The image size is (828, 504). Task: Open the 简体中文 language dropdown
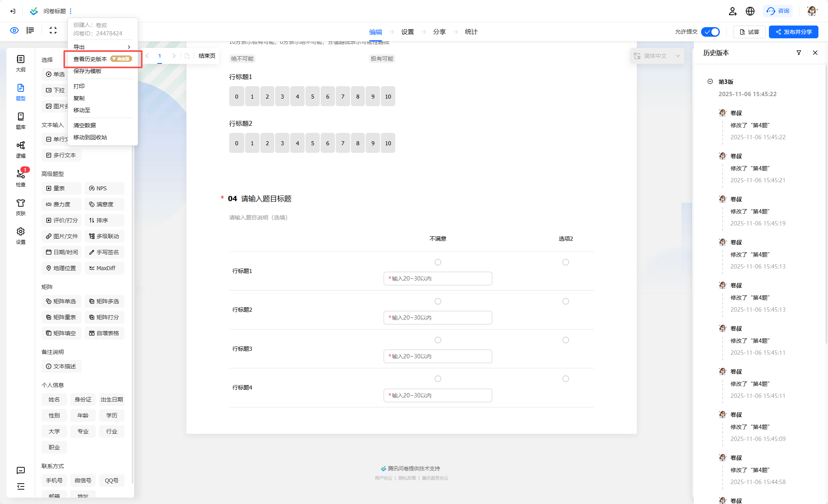click(x=657, y=56)
